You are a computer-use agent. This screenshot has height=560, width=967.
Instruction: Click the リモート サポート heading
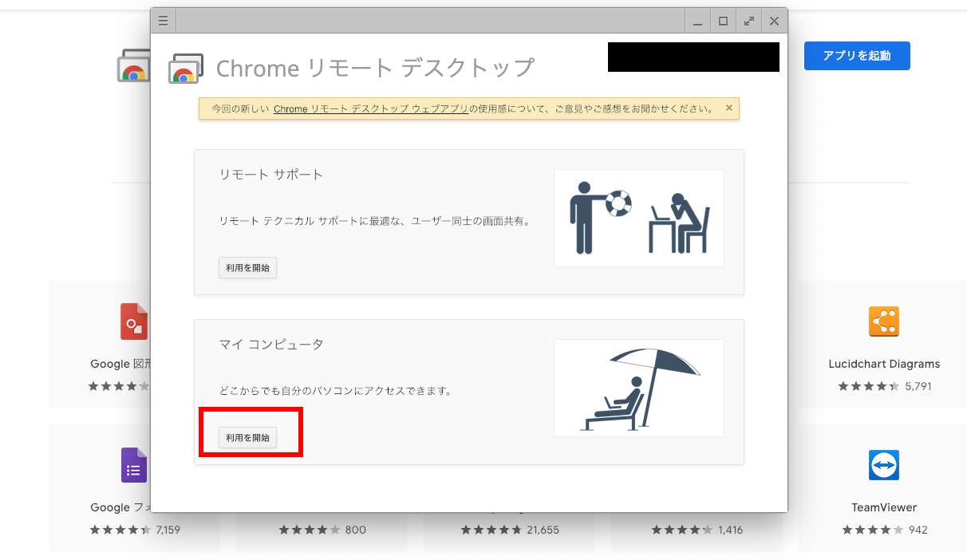pos(271,174)
